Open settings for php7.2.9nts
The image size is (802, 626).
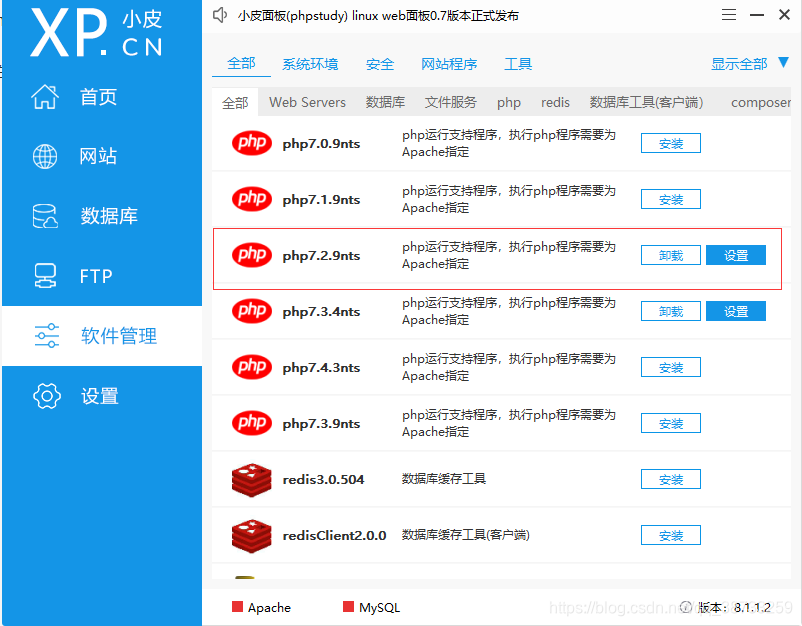[x=736, y=255]
